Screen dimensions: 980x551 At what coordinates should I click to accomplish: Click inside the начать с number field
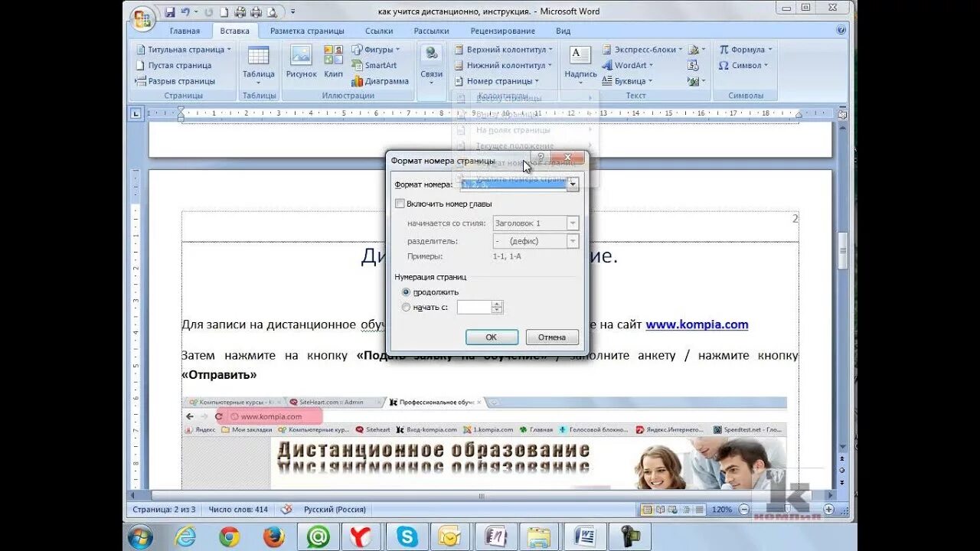[474, 307]
